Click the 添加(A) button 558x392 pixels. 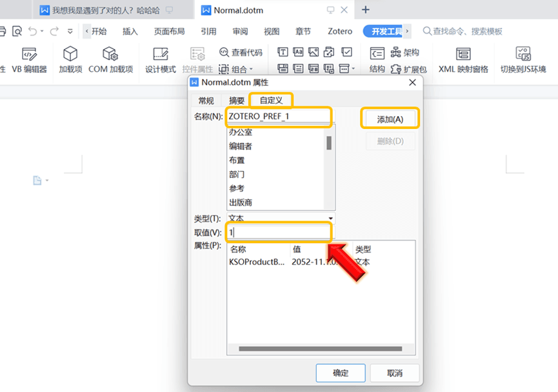(x=390, y=119)
